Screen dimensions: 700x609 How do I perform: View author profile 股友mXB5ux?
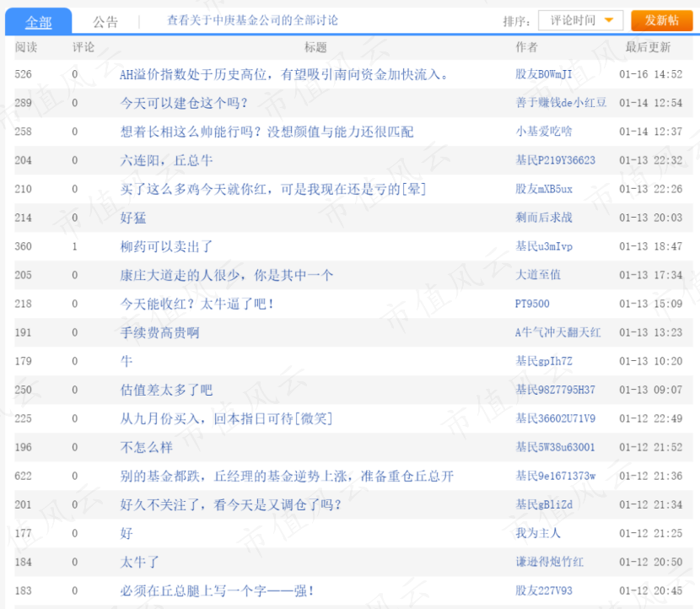[x=544, y=189]
